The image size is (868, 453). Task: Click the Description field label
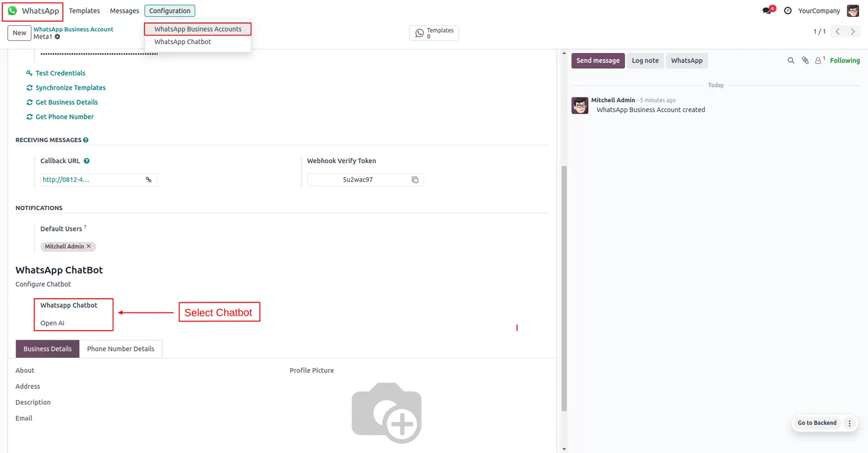[x=33, y=402]
